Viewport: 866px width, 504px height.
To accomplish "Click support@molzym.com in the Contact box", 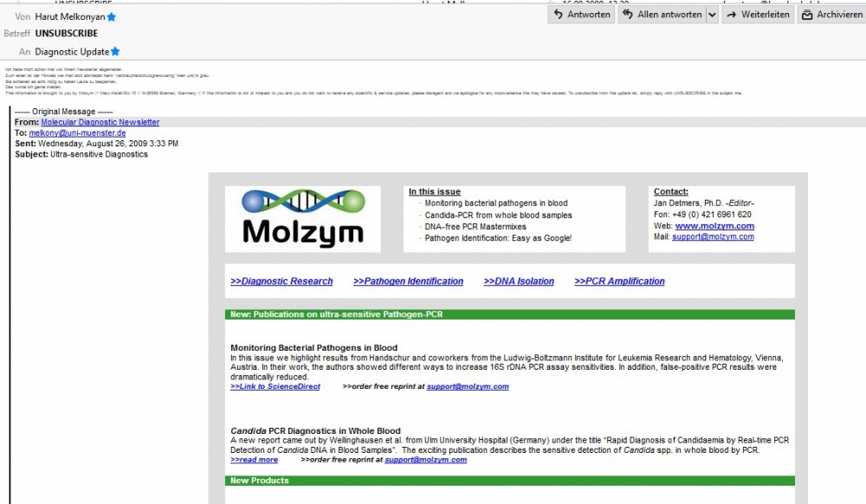I will pos(713,236).
